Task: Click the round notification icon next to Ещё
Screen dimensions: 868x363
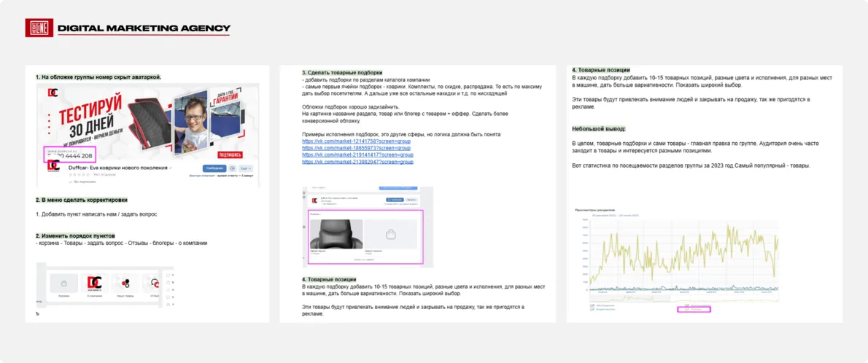Action: pos(232,168)
